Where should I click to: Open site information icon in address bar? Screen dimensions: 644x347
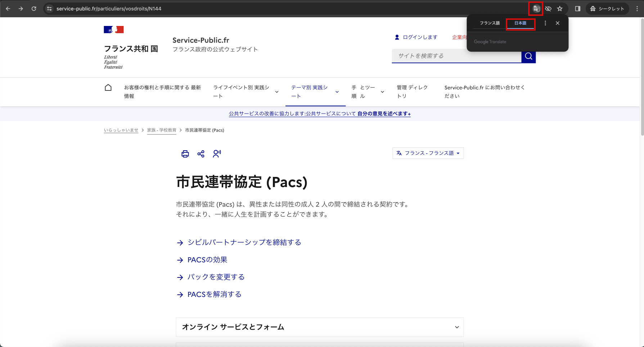(x=50, y=9)
